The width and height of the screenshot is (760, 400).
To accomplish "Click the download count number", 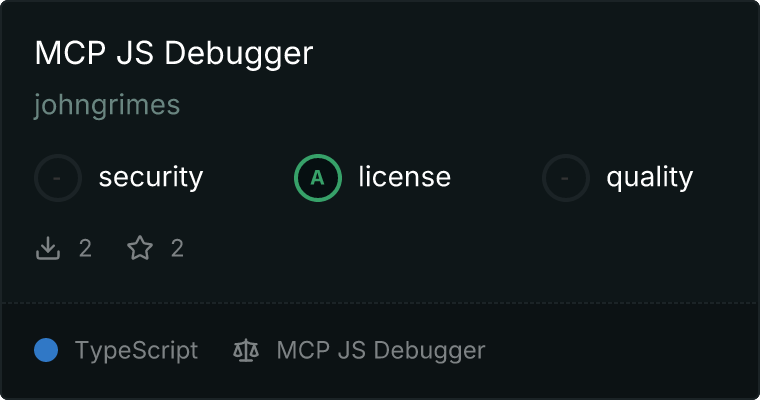I will [x=85, y=249].
